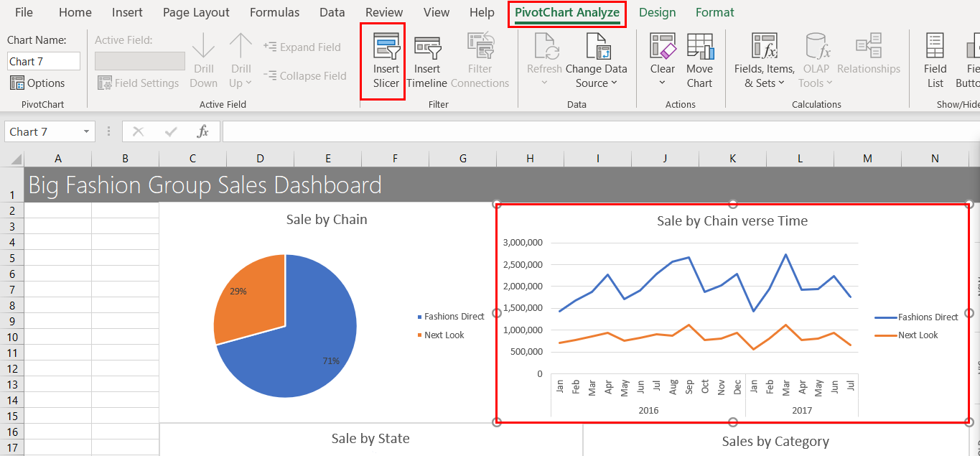Click the Active Field text box
980x456 pixels.
[139, 61]
